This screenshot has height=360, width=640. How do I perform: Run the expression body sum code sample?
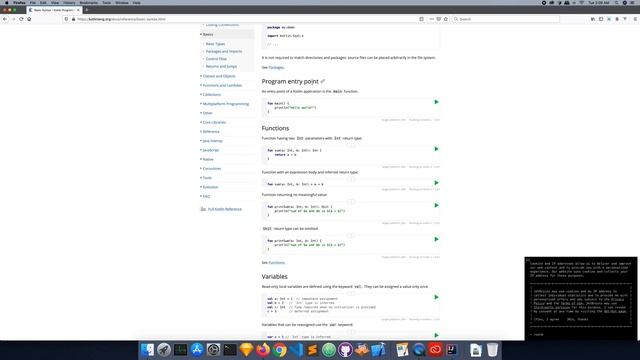point(436,183)
